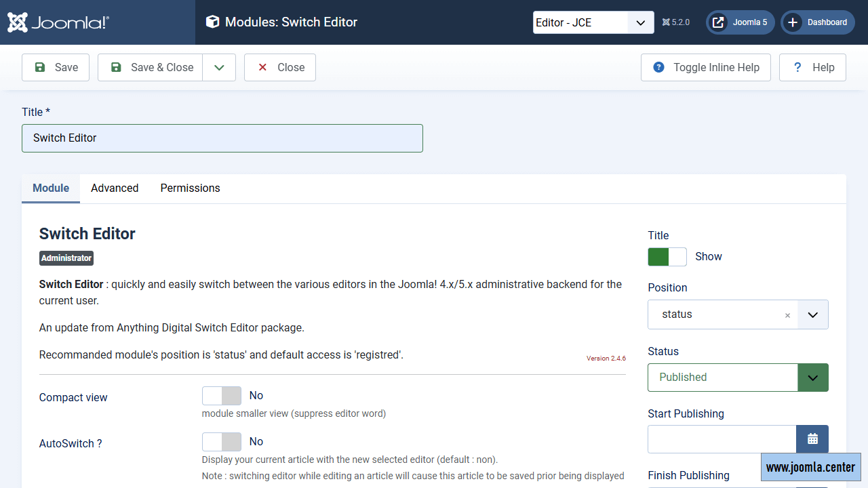Click the Switch Editor module heading
This screenshot has height=488, width=868.
click(87, 234)
